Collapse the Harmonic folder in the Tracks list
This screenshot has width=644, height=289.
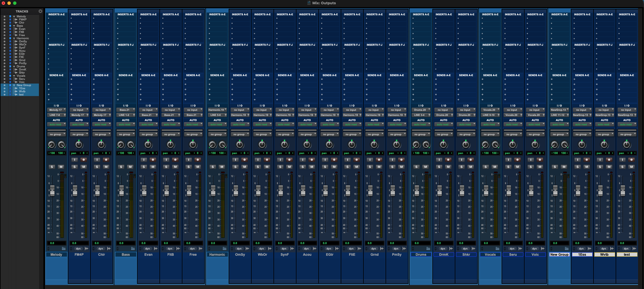(14, 38)
